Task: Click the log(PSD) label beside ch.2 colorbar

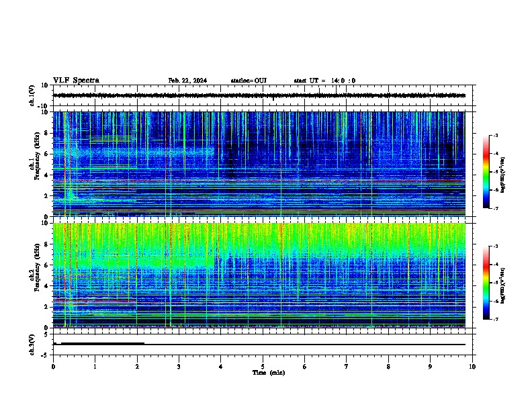Action: [x=503, y=285]
